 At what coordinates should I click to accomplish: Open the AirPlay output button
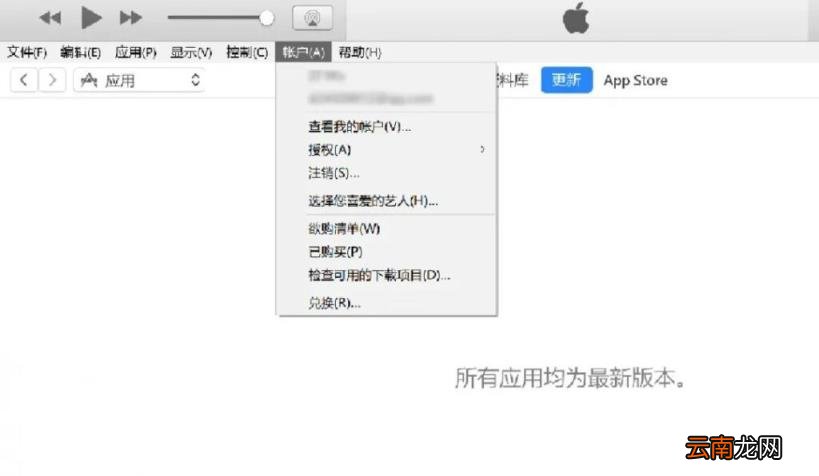coord(312,18)
